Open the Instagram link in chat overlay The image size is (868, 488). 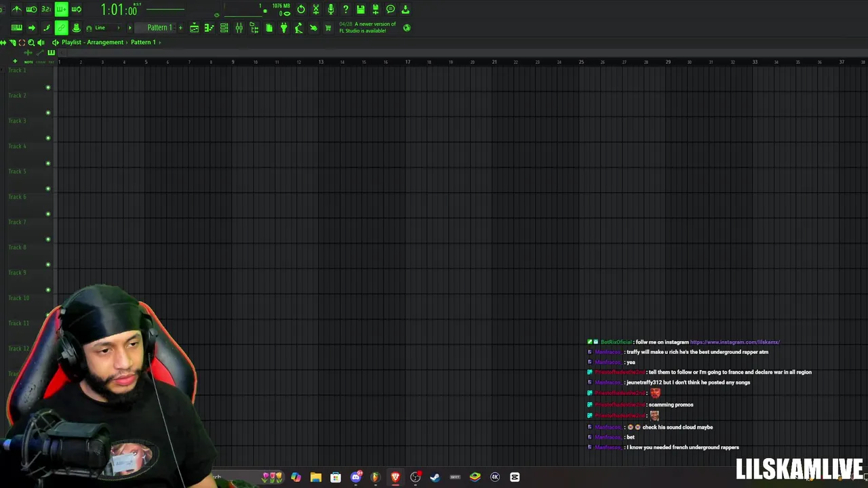click(734, 342)
